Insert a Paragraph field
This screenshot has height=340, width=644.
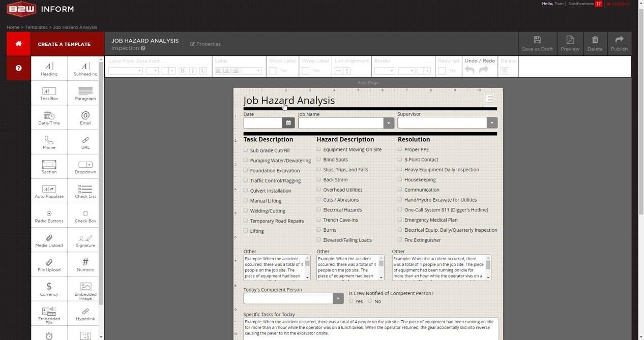pos(85,94)
